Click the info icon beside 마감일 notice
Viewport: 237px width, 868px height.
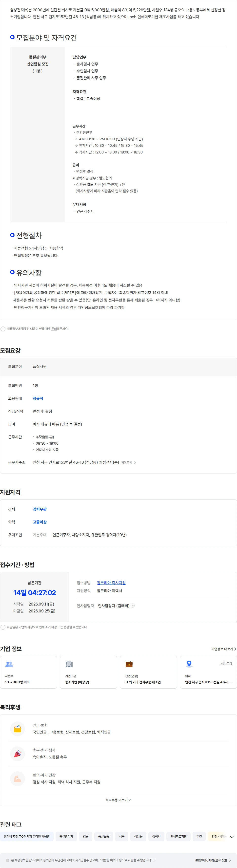[x=3, y=627]
